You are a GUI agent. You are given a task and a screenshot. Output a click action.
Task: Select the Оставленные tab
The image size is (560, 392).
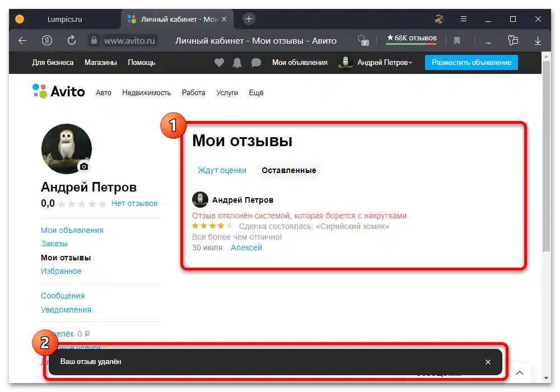point(289,170)
